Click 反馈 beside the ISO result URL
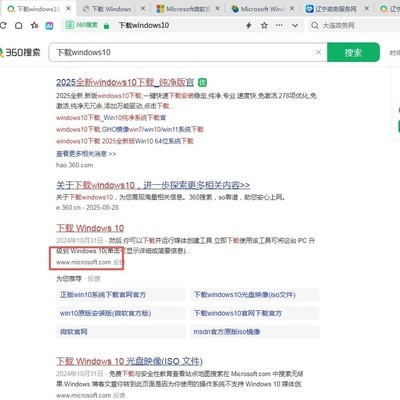The width and height of the screenshot is (400, 400). coord(119,395)
